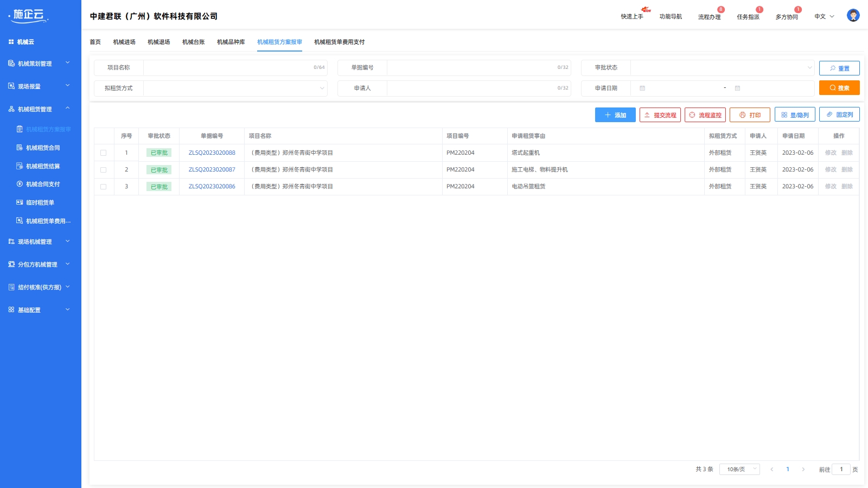
Task: Open 临时租赁单 sidebar item
Action: pos(40,203)
